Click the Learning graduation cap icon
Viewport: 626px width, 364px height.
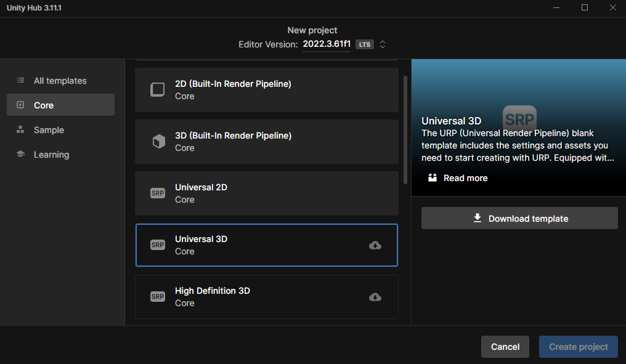click(20, 154)
